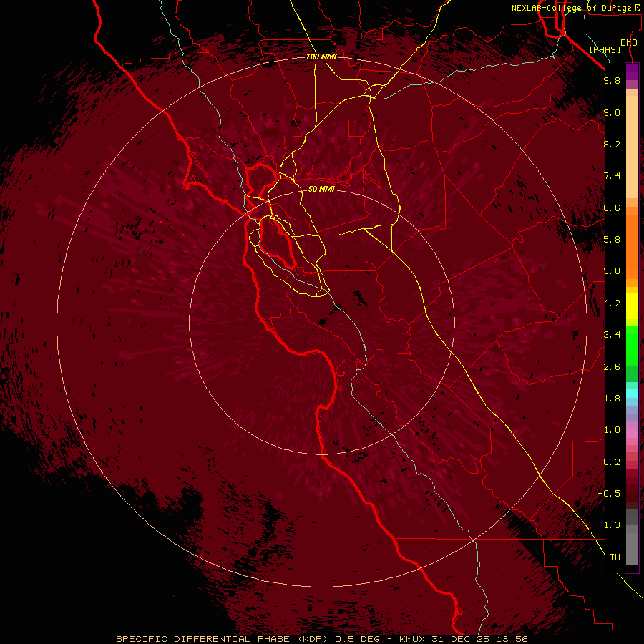The height and width of the screenshot is (644, 644).
Task: Click the 50 NMI range ring label
Action: click(321, 189)
